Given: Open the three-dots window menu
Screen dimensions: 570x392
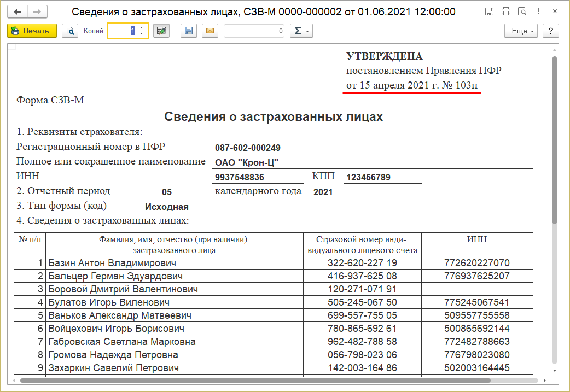Looking at the screenshot, I should tap(538, 11).
